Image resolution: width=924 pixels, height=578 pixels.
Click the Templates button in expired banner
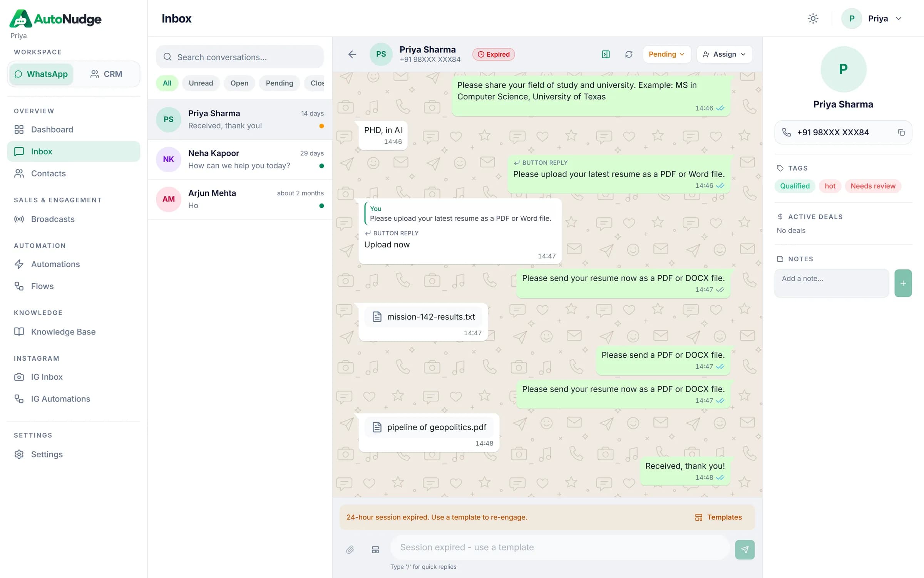point(718,517)
